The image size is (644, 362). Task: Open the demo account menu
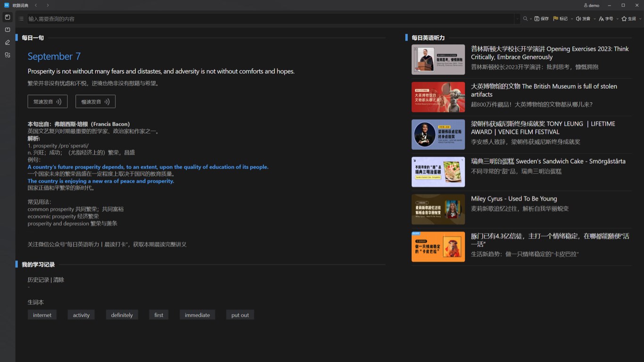[x=591, y=5]
